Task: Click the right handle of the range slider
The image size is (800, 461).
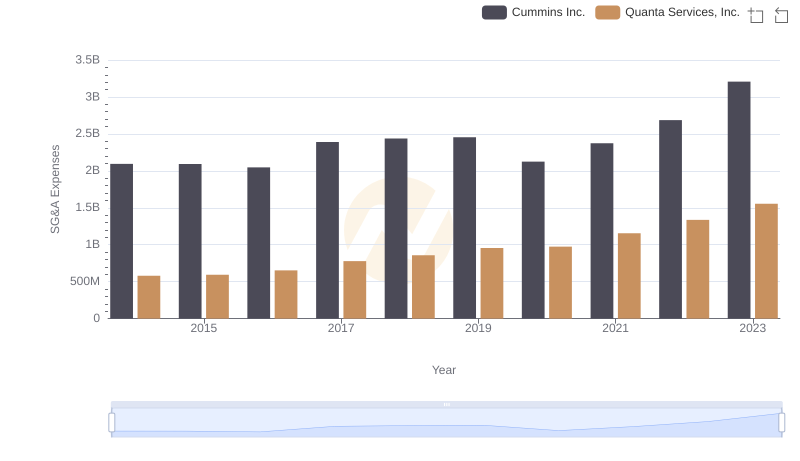Action: (x=781, y=422)
